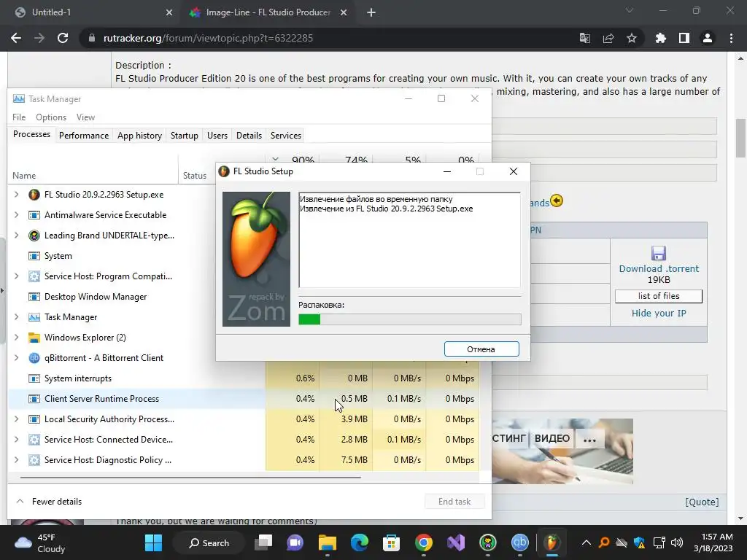Click the 'Hide your IP' link

point(659,314)
